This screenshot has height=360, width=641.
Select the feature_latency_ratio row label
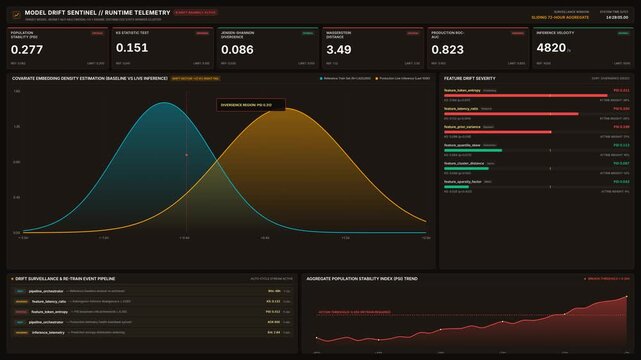(x=461, y=109)
